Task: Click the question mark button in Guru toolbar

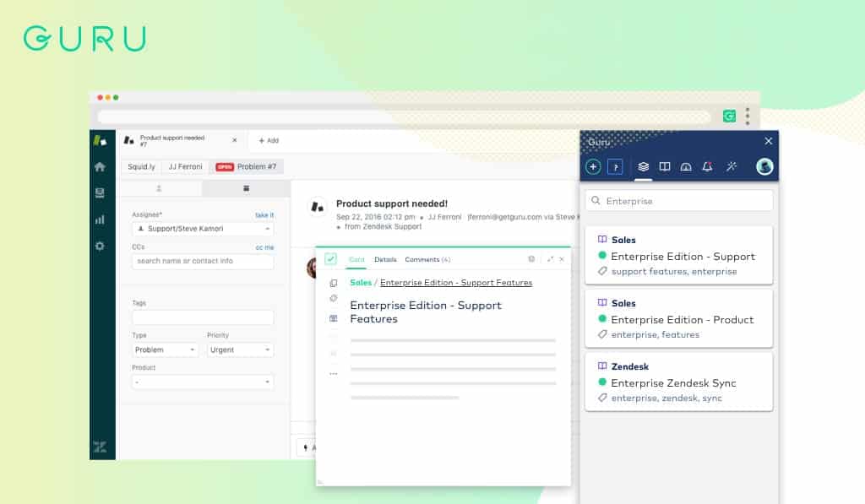Action: 615,166
